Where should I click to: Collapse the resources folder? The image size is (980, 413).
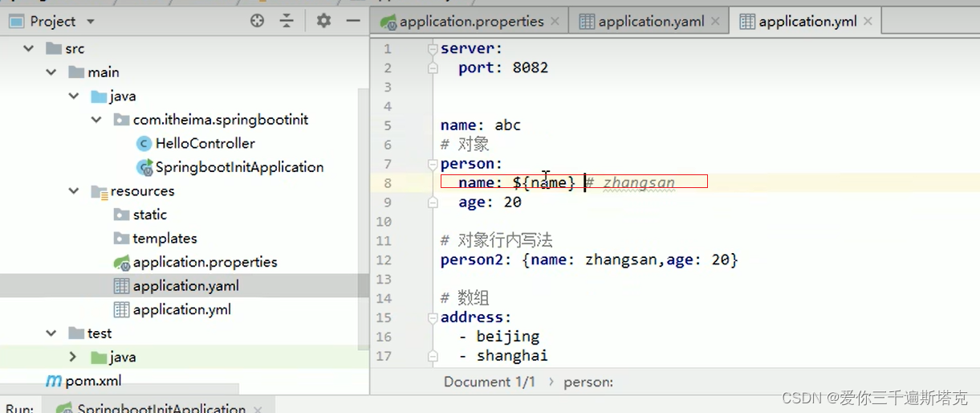(x=74, y=191)
